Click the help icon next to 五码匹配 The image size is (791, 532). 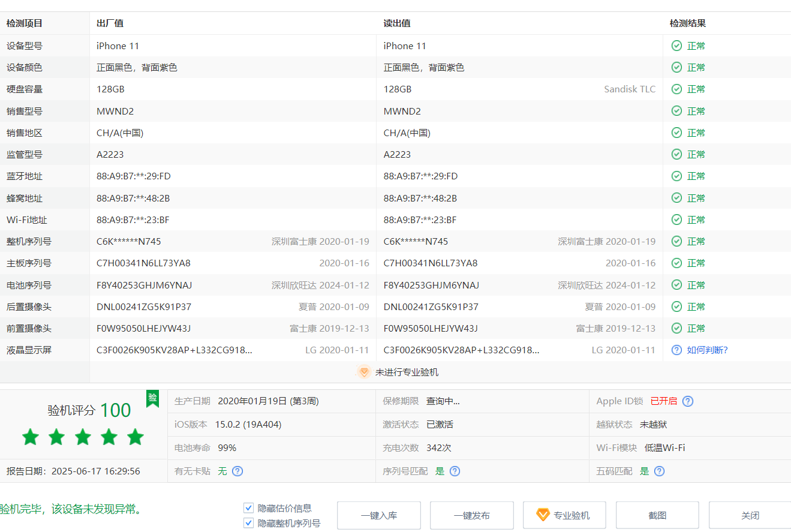click(659, 471)
